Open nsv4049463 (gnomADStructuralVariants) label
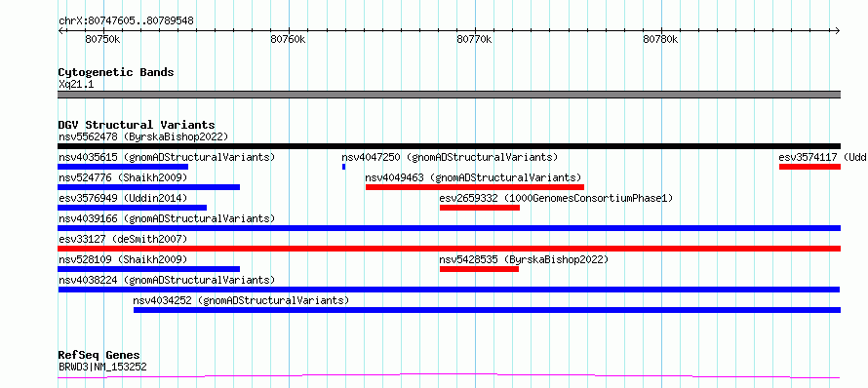The image size is (868, 388). click(x=473, y=177)
